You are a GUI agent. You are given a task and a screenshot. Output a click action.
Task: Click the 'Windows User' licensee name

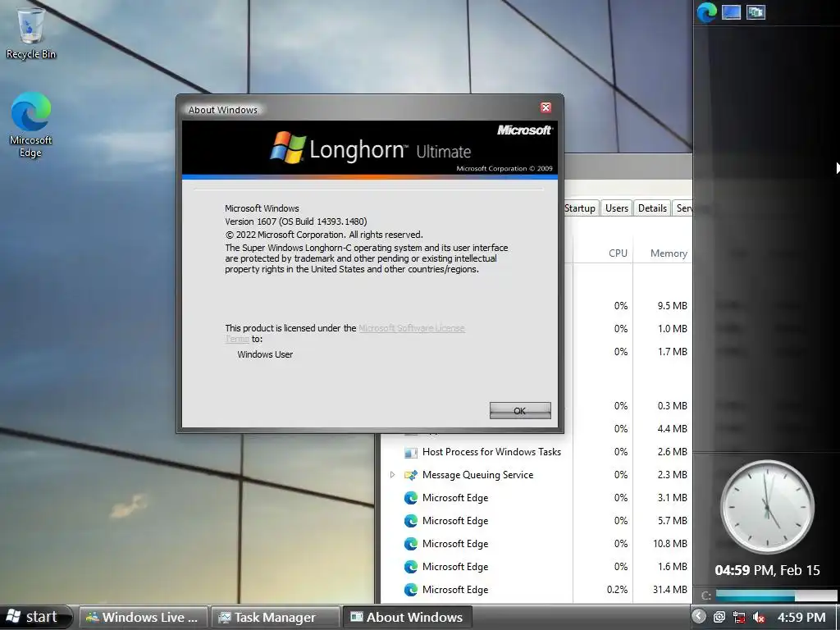click(265, 354)
